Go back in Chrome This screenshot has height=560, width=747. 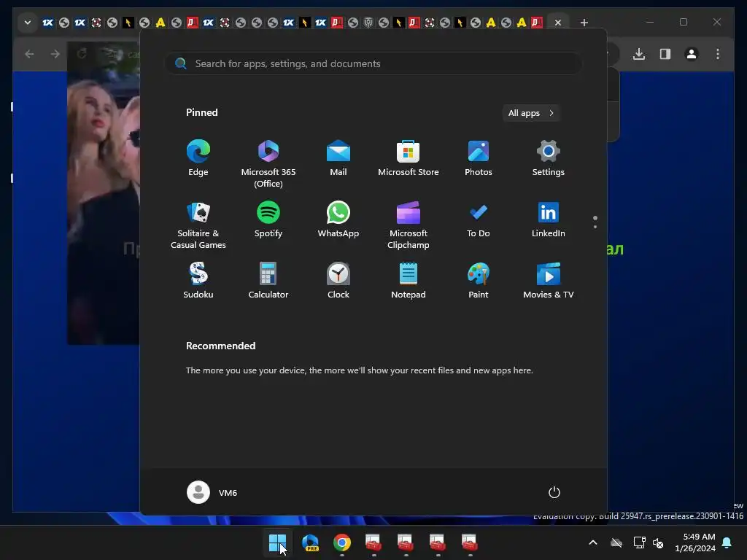pos(29,54)
